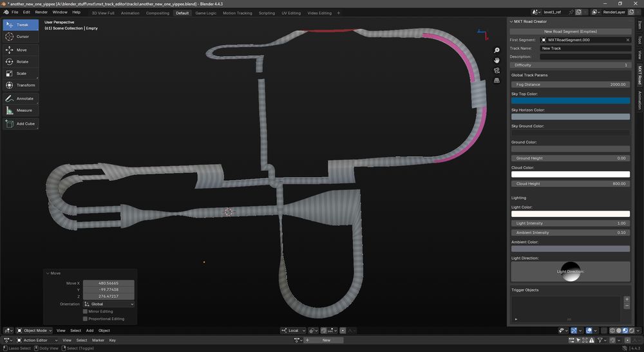The height and width of the screenshot is (352, 644).
Task: Select the Measure tool
Action: (x=21, y=110)
